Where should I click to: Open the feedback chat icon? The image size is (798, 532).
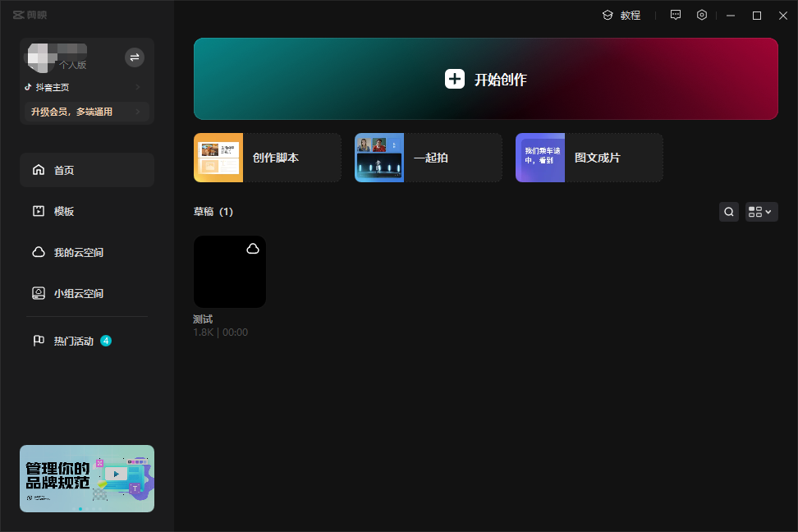[x=676, y=15]
